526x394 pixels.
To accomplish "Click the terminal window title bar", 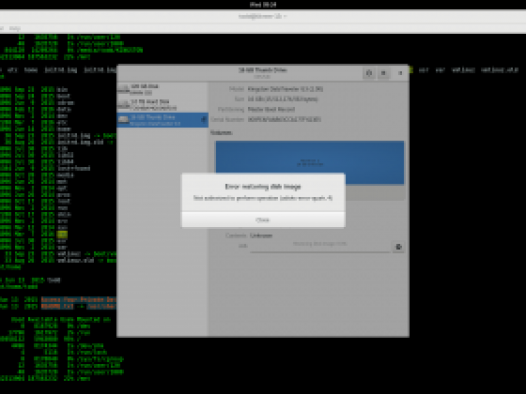I will (x=263, y=16).
